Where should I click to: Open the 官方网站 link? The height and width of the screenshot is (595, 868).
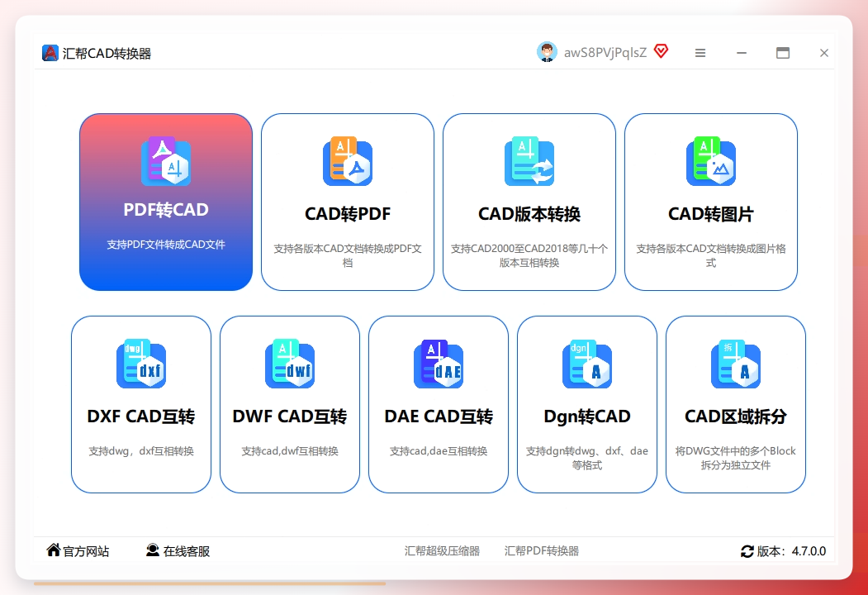click(x=86, y=551)
